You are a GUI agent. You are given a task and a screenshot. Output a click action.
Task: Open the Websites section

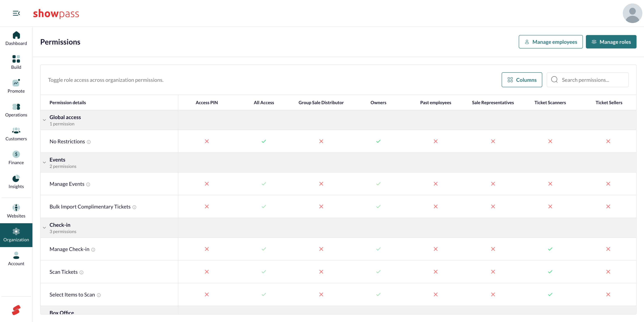point(16,211)
